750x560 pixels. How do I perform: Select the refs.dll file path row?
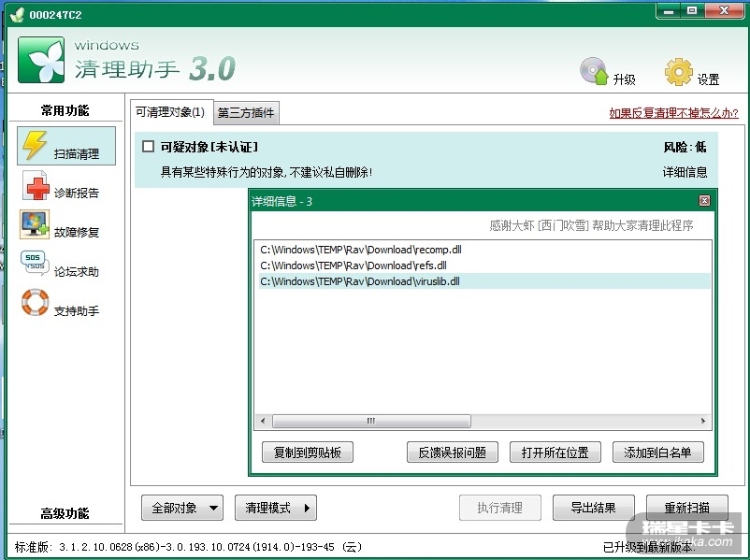(x=484, y=266)
